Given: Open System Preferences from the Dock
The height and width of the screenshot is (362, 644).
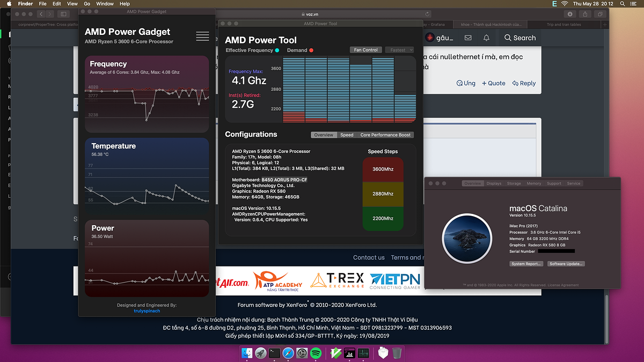Looking at the screenshot, I should 302,353.
